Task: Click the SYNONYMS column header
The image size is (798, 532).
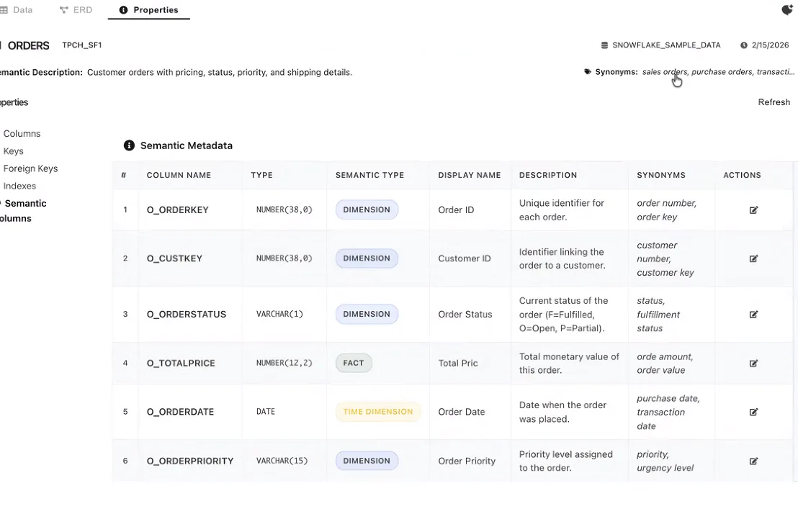Action: (661, 175)
